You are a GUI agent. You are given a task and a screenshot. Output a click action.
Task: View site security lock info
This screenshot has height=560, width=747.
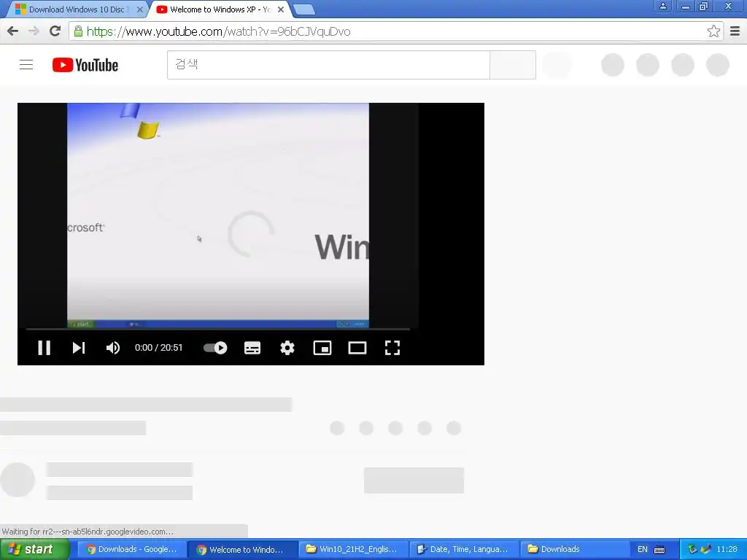(78, 31)
